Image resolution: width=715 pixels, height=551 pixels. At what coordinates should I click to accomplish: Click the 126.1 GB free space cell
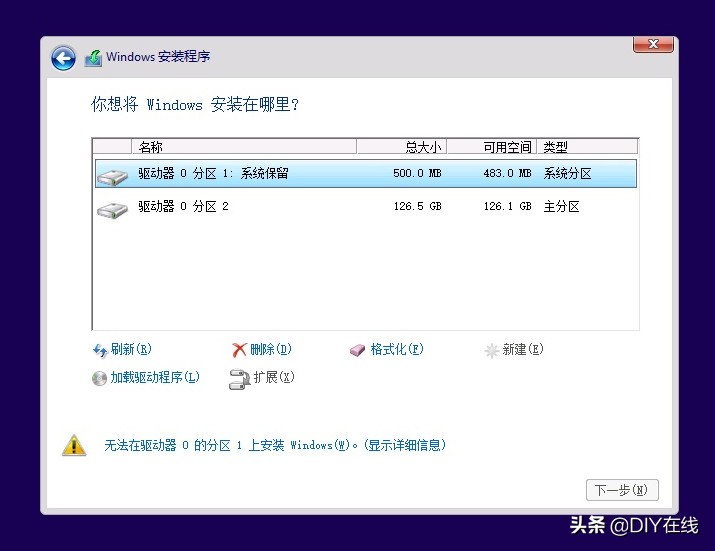click(x=508, y=207)
